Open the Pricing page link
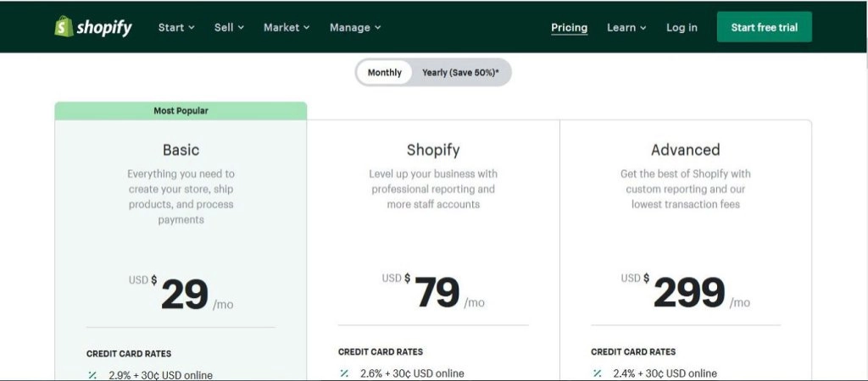 click(569, 28)
